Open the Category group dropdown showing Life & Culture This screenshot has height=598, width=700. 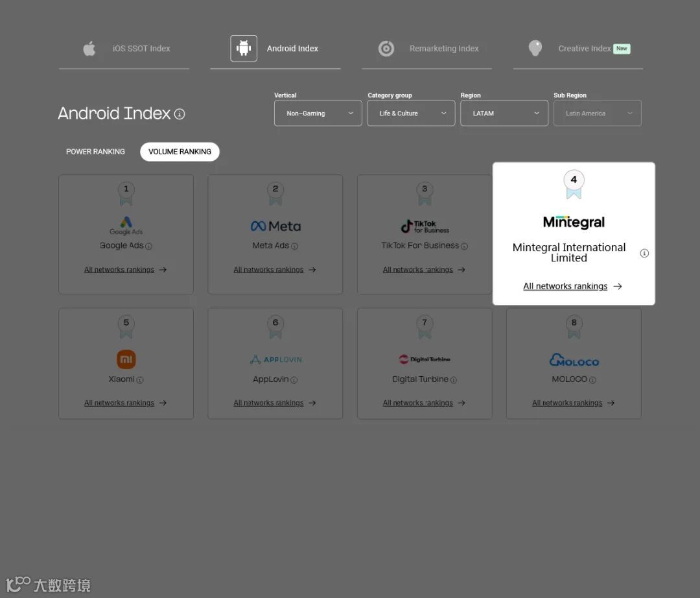[411, 113]
